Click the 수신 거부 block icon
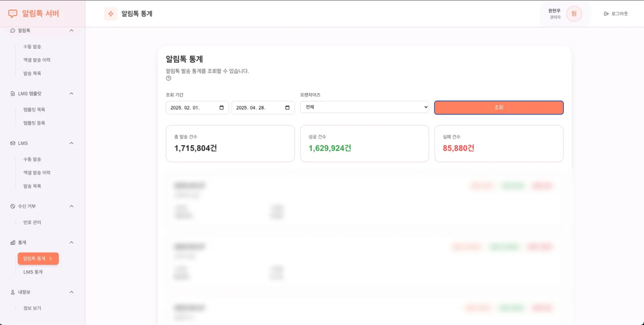This screenshot has width=644, height=325. pyautogui.click(x=13, y=206)
